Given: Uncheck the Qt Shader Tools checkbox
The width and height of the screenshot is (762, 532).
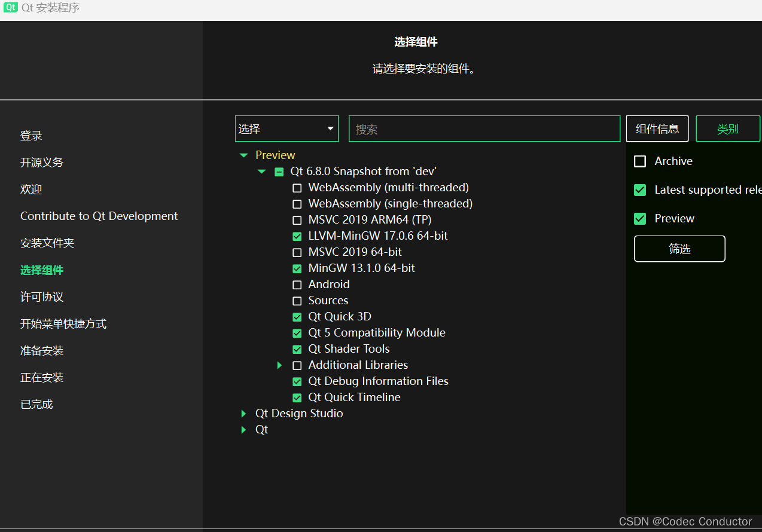Looking at the screenshot, I should pos(297,349).
